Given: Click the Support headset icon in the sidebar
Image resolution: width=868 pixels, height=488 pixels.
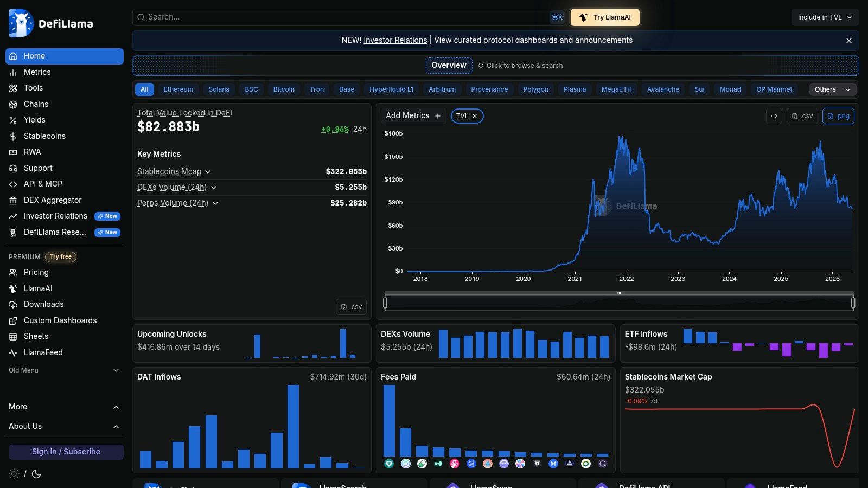Looking at the screenshot, I should point(13,168).
